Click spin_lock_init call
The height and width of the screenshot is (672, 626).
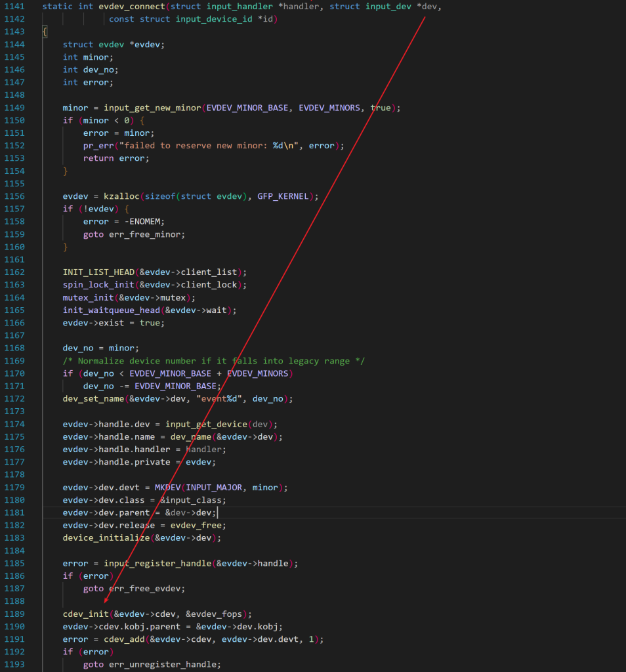[x=98, y=285]
